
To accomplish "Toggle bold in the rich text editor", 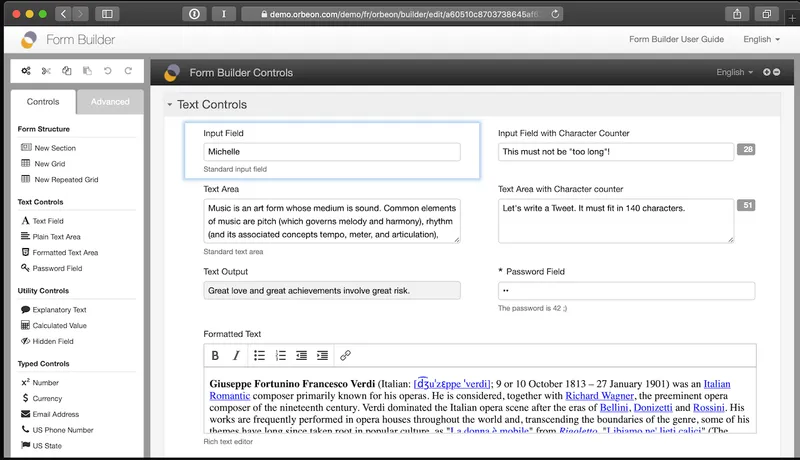I will tap(215, 355).
